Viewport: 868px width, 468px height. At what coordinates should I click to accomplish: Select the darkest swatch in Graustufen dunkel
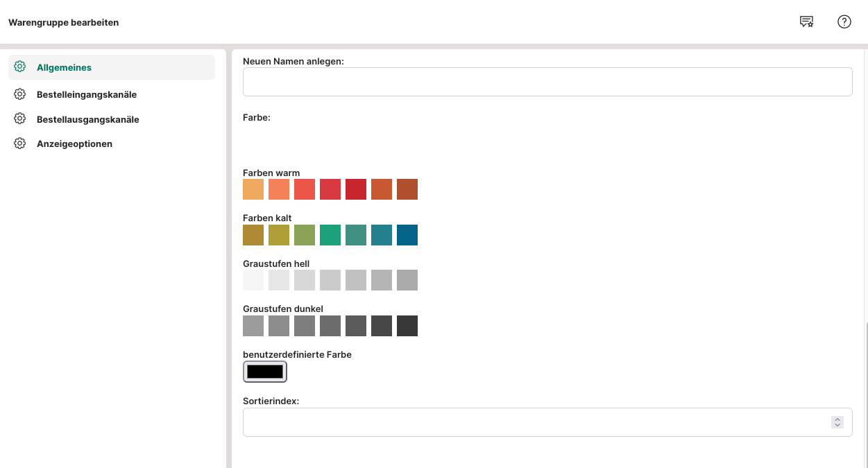coord(407,326)
